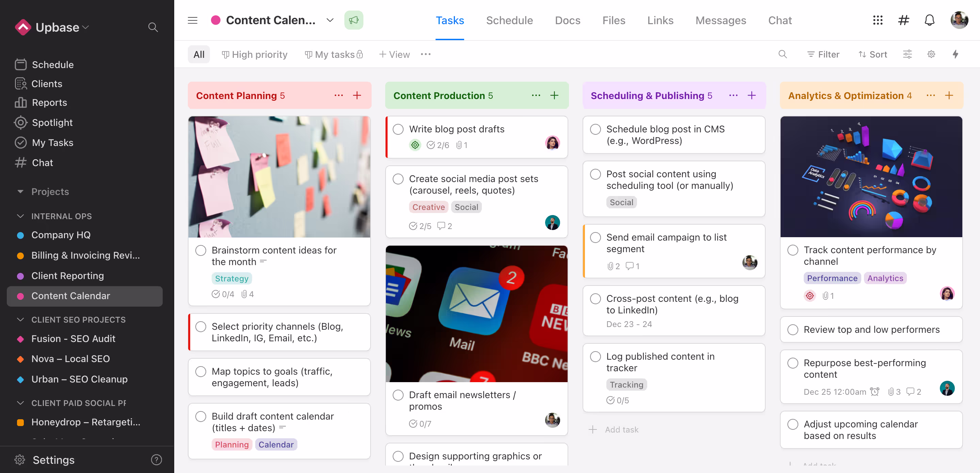The width and height of the screenshot is (980, 473).
Task: Open the help question mark icon
Action: (156, 460)
